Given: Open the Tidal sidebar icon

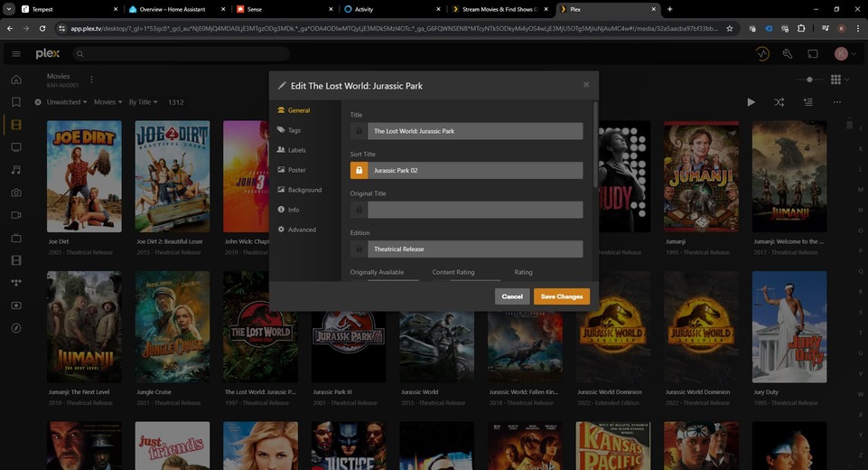Looking at the screenshot, I should (16, 283).
